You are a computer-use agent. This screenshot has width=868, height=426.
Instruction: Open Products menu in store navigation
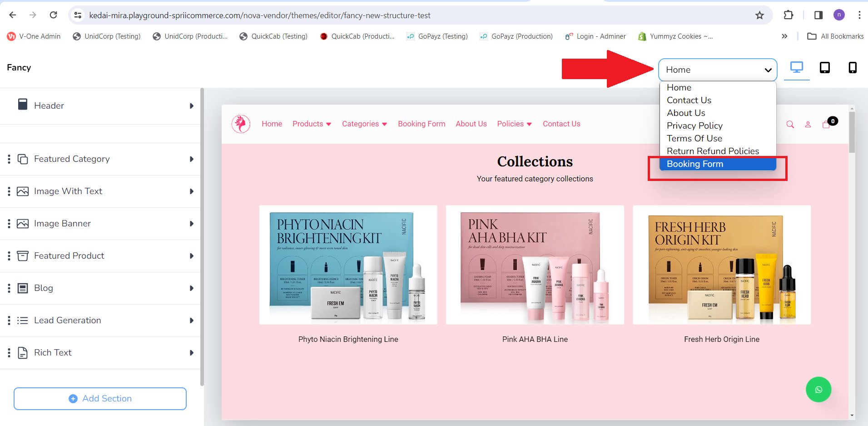click(x=312, y=124)
